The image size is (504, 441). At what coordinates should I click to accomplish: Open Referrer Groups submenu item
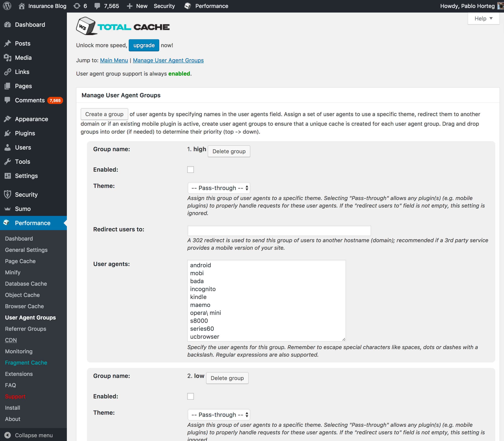25,329
